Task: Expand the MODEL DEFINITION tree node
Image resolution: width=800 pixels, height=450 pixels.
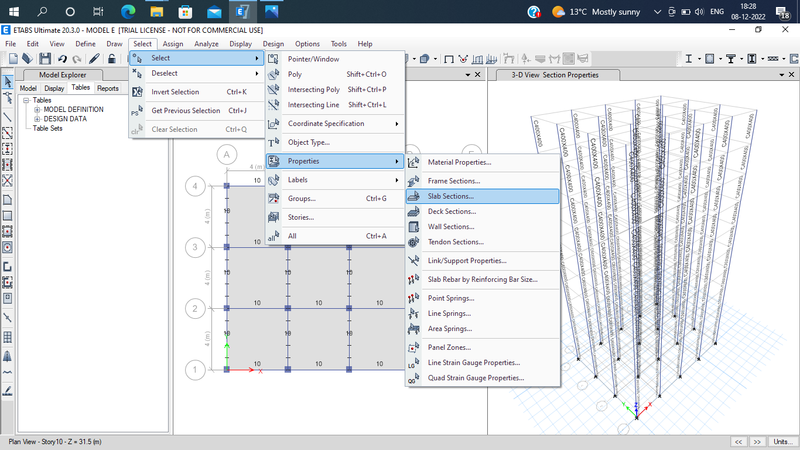Action: coord(37,110)
